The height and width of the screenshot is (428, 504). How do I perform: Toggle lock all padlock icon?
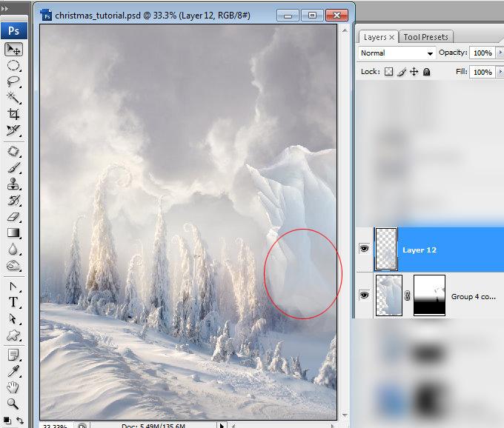click(426, 72)
